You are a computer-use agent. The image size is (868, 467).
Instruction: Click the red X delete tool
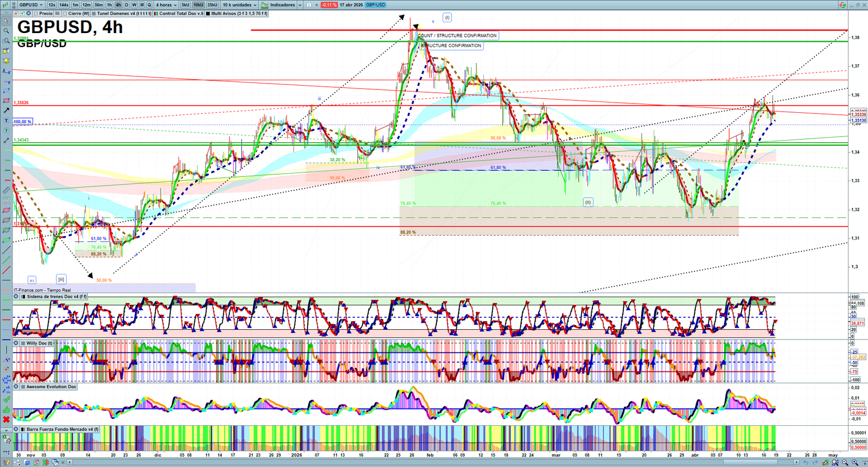point(6,419)
